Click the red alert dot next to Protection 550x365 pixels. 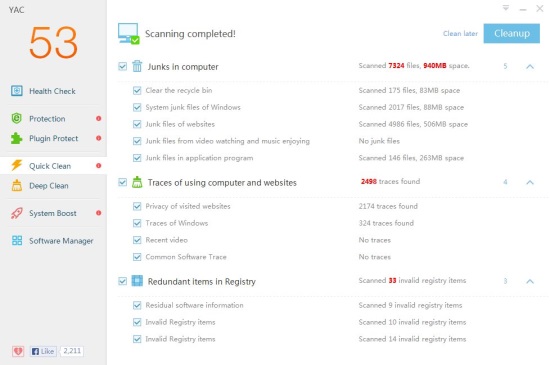click(x=99, y=119)
